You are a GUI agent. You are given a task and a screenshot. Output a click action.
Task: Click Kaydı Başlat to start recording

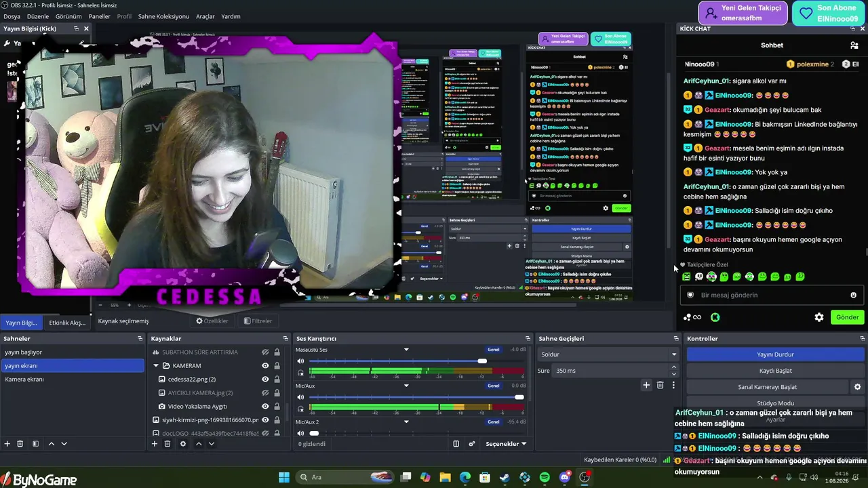(775, 371)
